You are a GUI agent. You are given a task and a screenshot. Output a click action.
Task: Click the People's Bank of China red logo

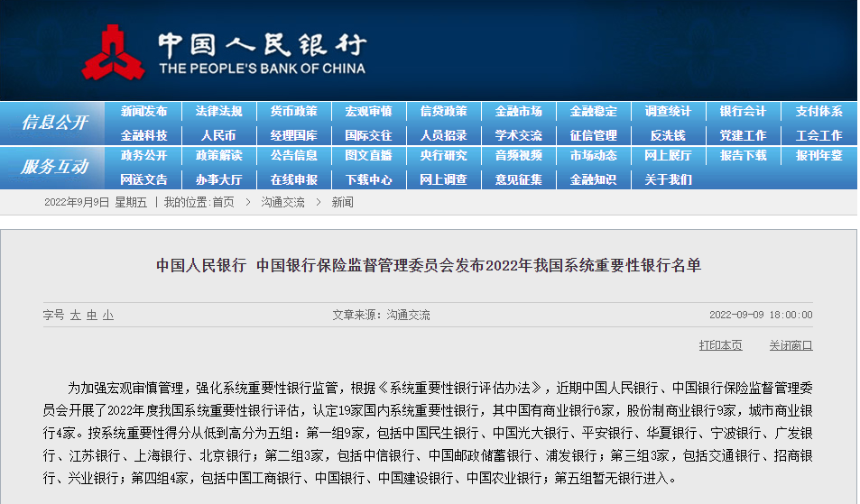pos(113,52)
